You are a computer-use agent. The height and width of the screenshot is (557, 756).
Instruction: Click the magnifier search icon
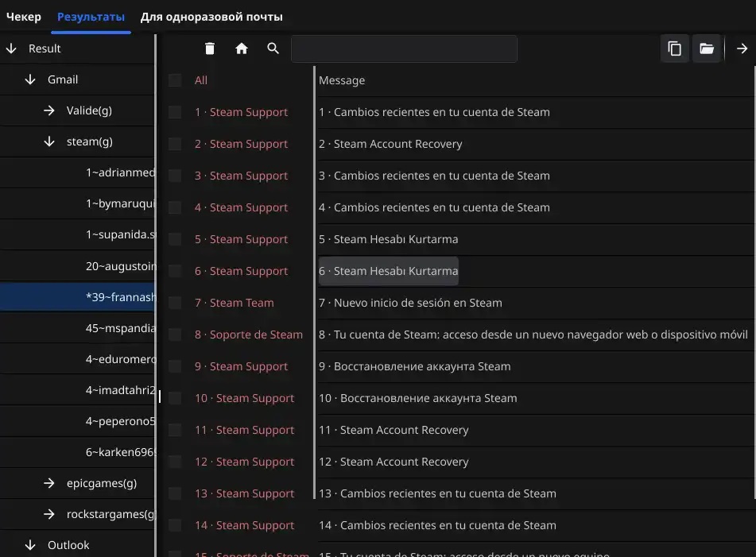(273, 48)
